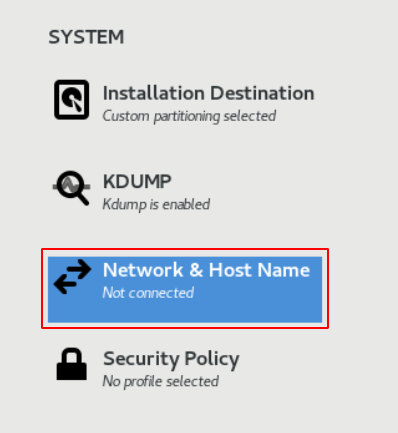This screenshot has height=433, width=398.
Task: Click the word "Policy" in the Security entry
Action: 212,360
